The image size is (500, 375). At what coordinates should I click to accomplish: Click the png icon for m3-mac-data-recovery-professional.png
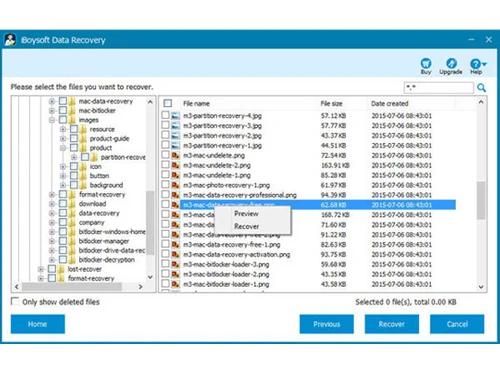click(175, 195)
